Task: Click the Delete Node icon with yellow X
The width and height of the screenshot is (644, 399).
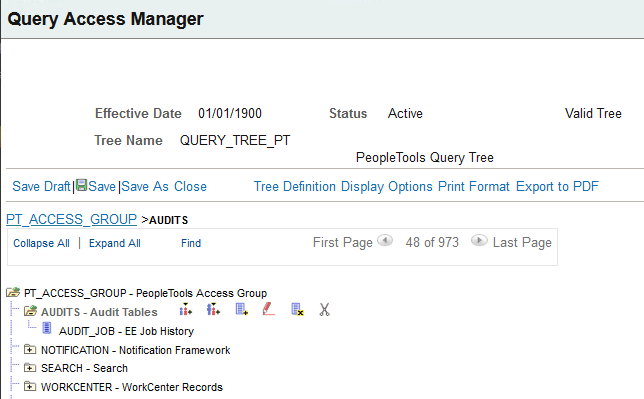Action: tap(297, 309)
